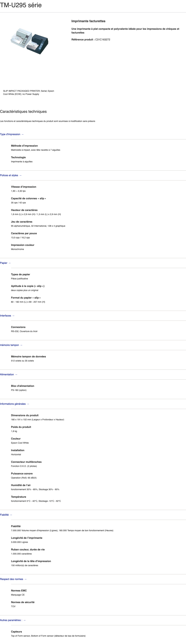Click the product reference C31C163272
Image resolution: width=186 pixels, height=644 pixels.
tap(102, 39)
